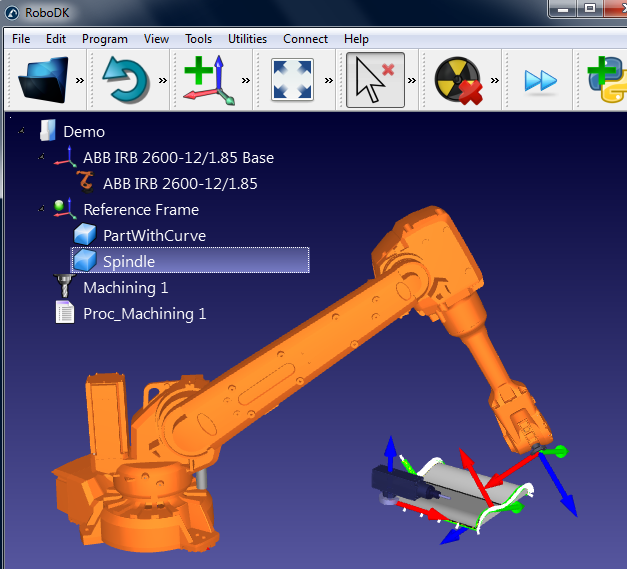Screen dimensions: 627x569
Task: Collapse the Reference Frame tree node
Action: coord(41,209)
